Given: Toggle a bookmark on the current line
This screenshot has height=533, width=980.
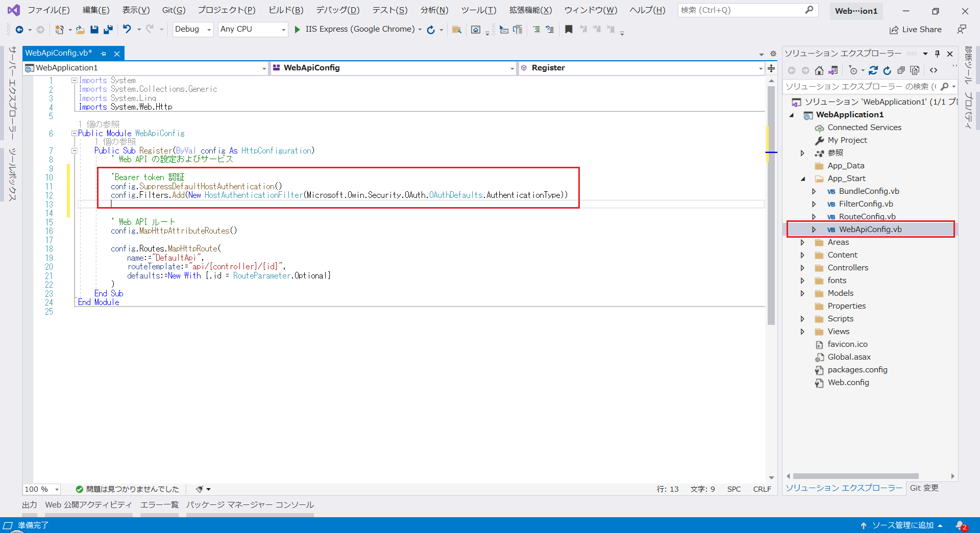Looking at the screenshot, I should pyautogui.click(x=569, y=29).
